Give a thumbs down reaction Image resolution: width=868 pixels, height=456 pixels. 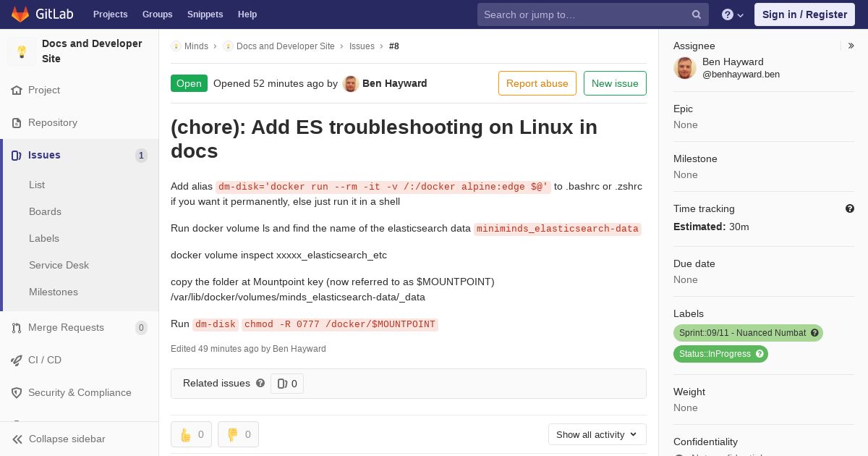238,434
